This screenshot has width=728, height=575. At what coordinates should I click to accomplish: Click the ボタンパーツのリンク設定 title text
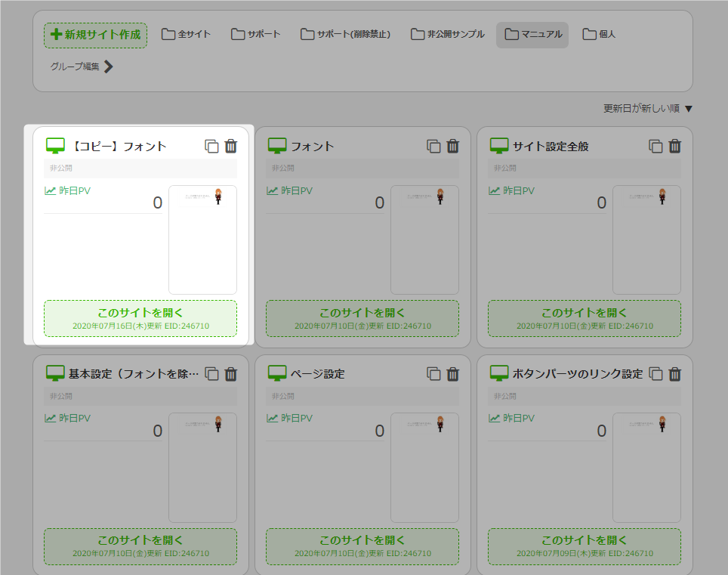click(578, 374)
